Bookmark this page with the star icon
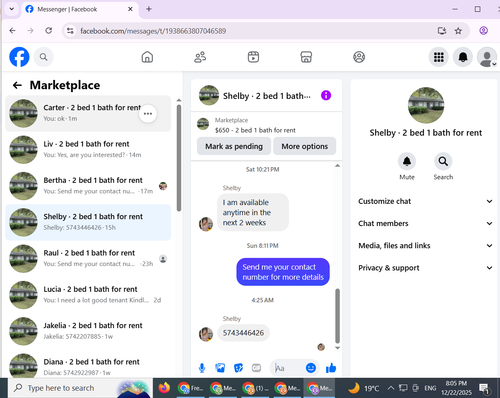This screenshot has height=398, width=500. [x=458, y=31]
